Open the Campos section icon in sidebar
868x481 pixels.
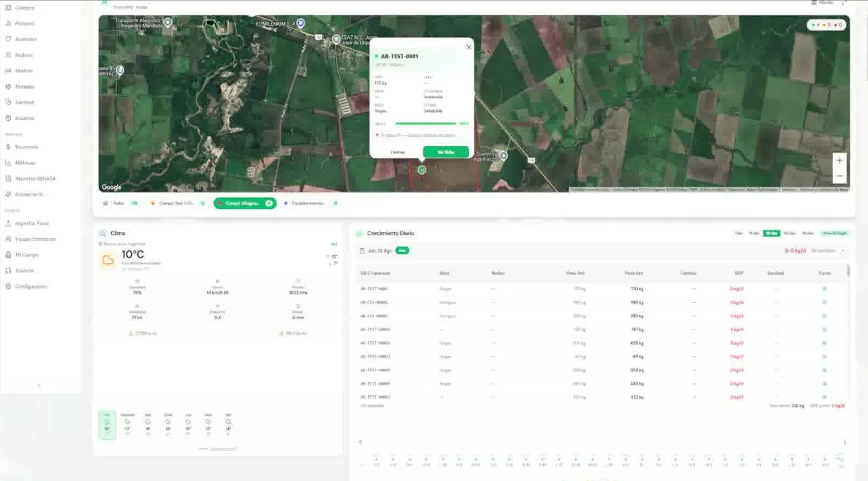click(8, 8)
